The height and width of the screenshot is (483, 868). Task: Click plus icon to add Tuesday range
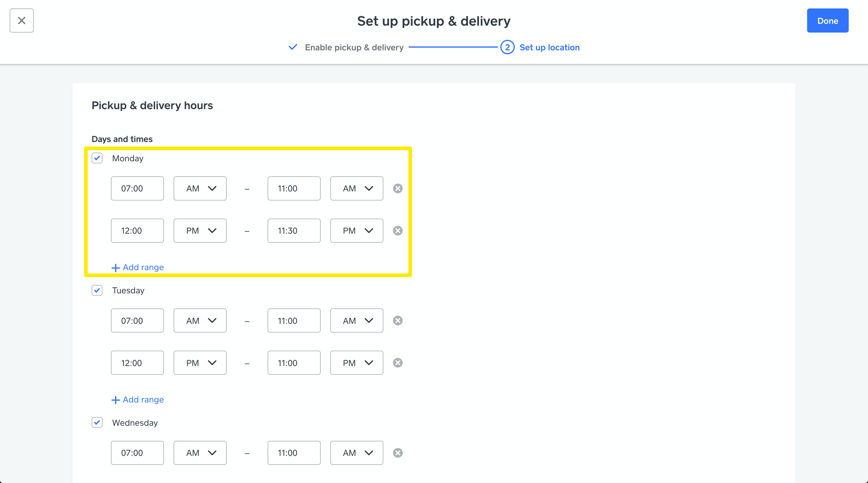pos(115,400)
